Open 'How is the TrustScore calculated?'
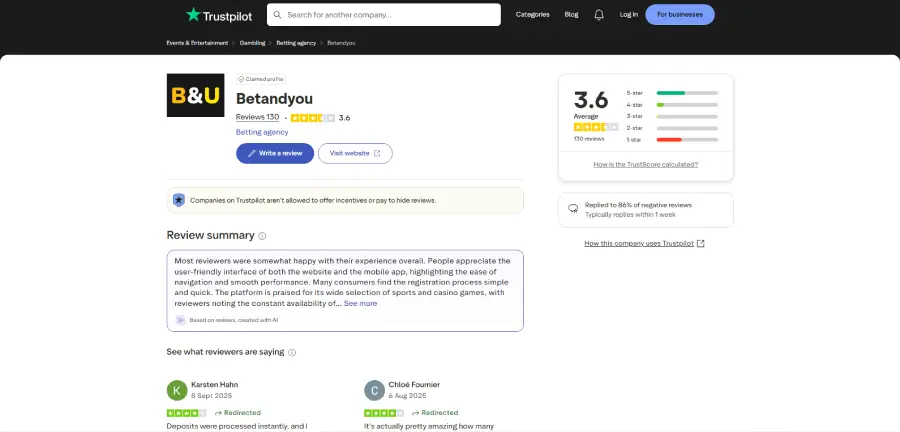900x432 pixels. [x=646, y=165]
